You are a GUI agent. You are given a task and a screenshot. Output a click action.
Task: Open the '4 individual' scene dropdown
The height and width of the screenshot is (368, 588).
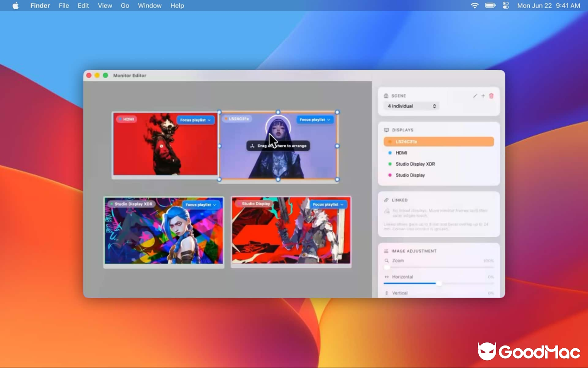(411, 106)
